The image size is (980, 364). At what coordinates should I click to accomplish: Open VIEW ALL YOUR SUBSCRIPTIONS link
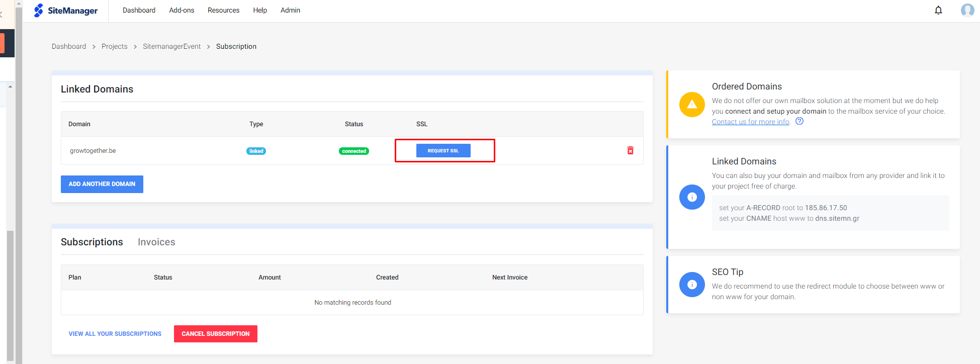click(x=115, y=334)
